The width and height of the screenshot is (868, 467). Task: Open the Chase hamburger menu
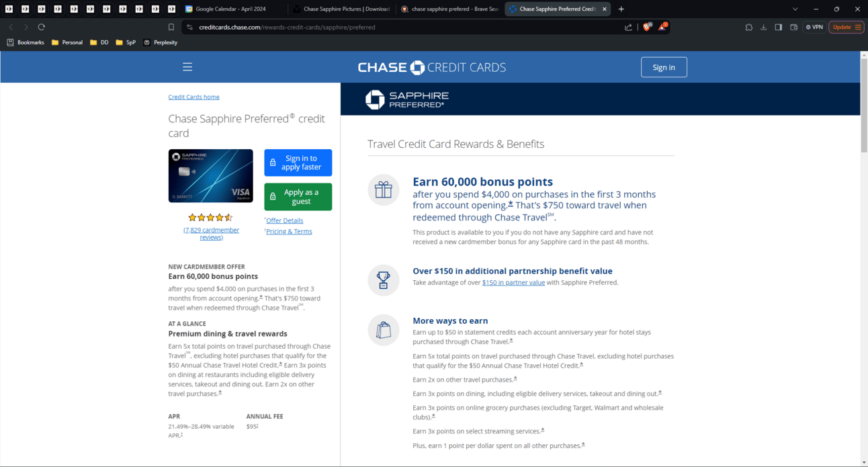click(x=187, y=67)
